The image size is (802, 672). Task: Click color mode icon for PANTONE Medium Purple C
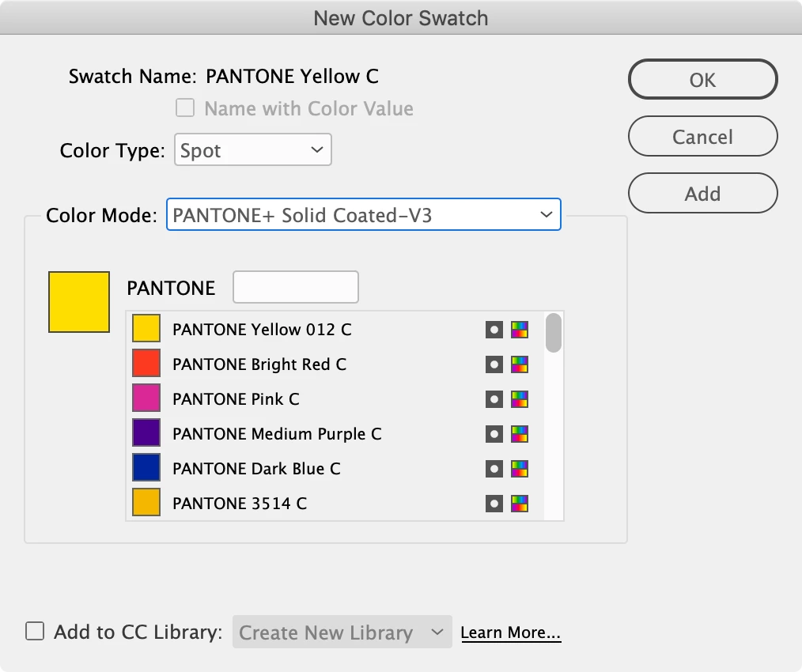coord(520,434)
